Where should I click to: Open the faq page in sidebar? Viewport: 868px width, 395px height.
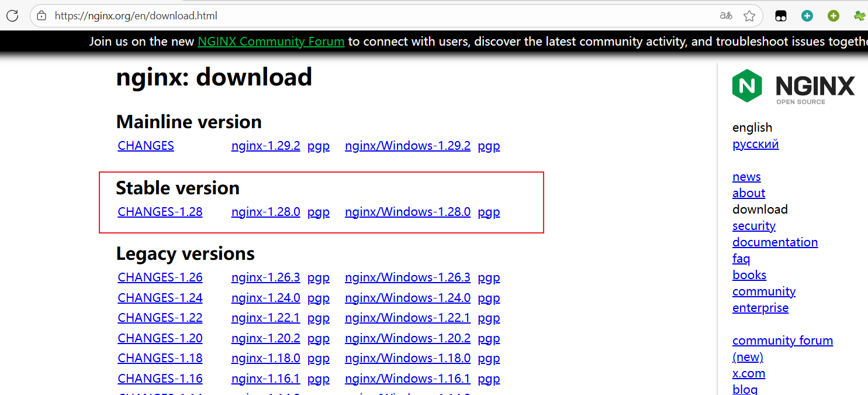tap(741, 259)
